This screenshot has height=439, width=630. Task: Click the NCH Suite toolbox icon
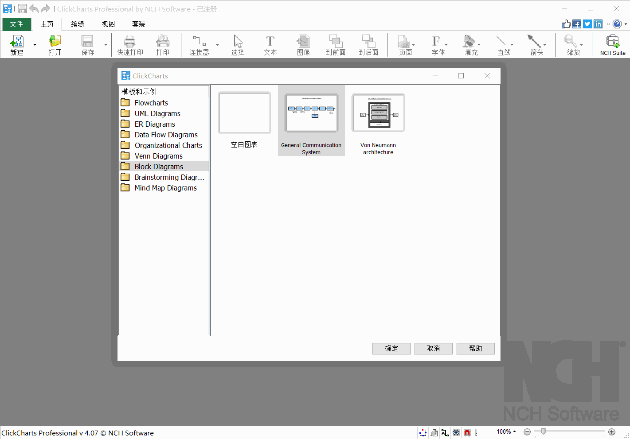point(613,44)
